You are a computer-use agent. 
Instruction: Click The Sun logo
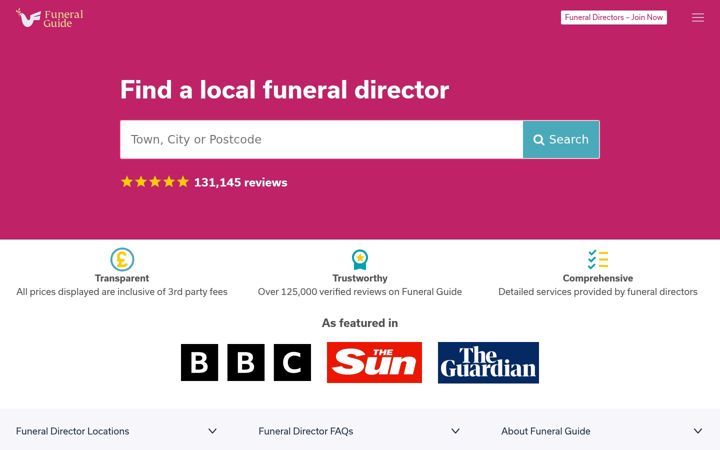[x=374, y=362]
